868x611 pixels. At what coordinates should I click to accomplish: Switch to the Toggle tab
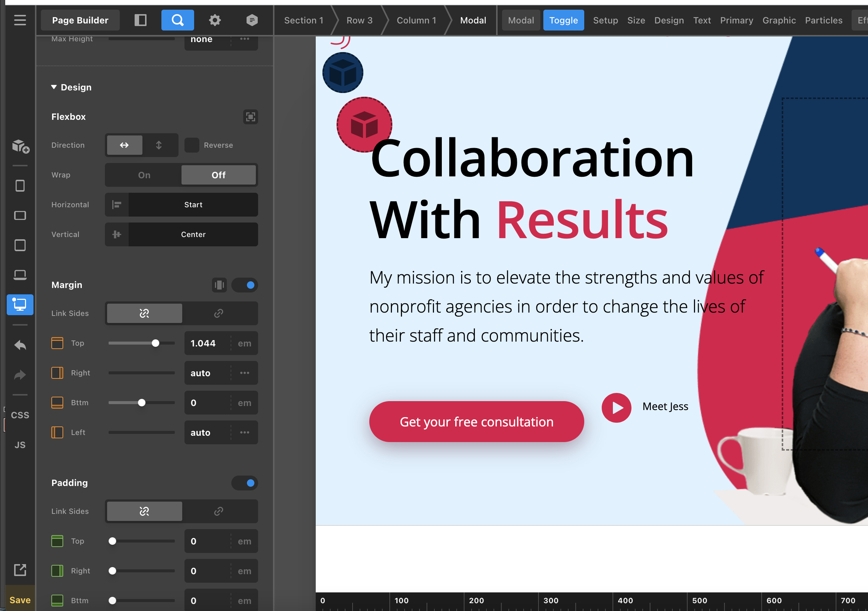(563, 20)
